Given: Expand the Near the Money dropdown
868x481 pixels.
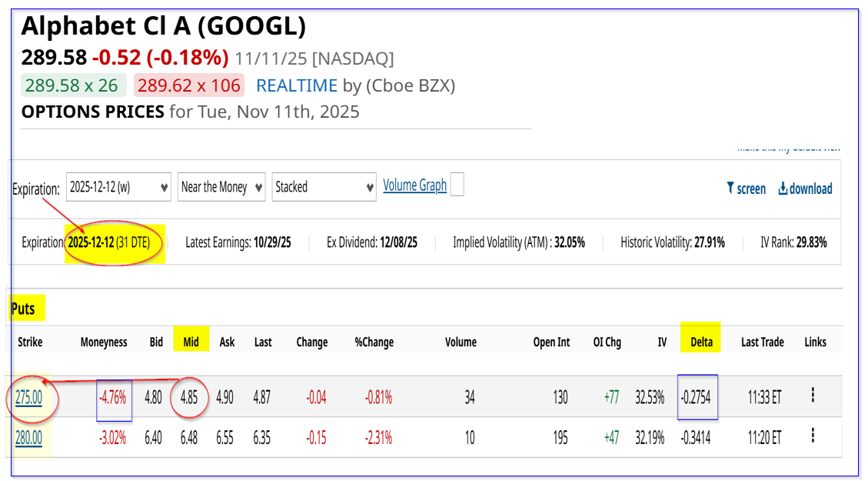Looking at the screenshot, I should 221,187.
